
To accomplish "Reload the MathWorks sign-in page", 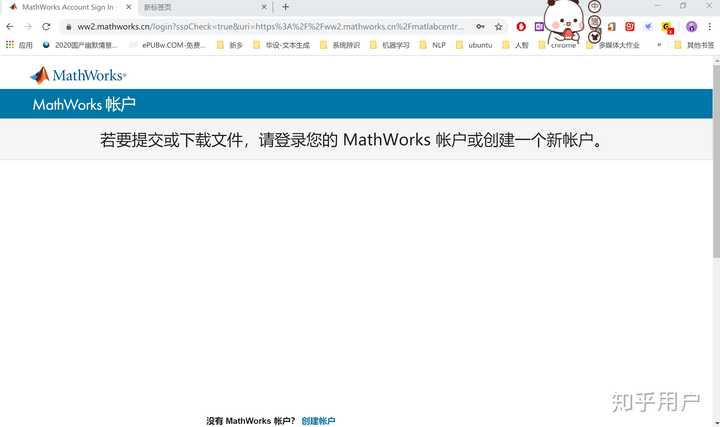I will [x=46, y=27].
